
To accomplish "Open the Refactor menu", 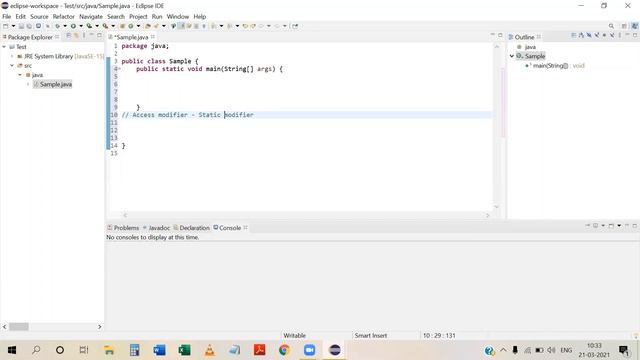I will point(64,16).
